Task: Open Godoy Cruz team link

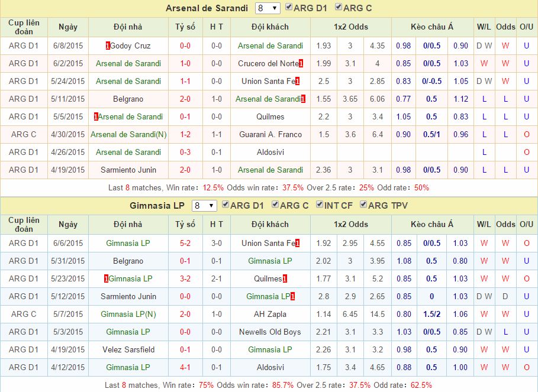Action: pos(130,46)
